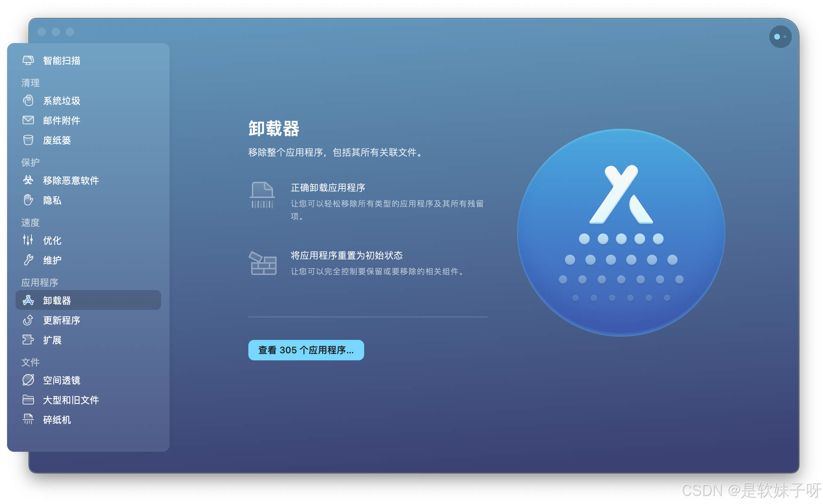This screenshot has height=504, width=823.
Task: Select the 隐私 label
Action: coord(52,200)
